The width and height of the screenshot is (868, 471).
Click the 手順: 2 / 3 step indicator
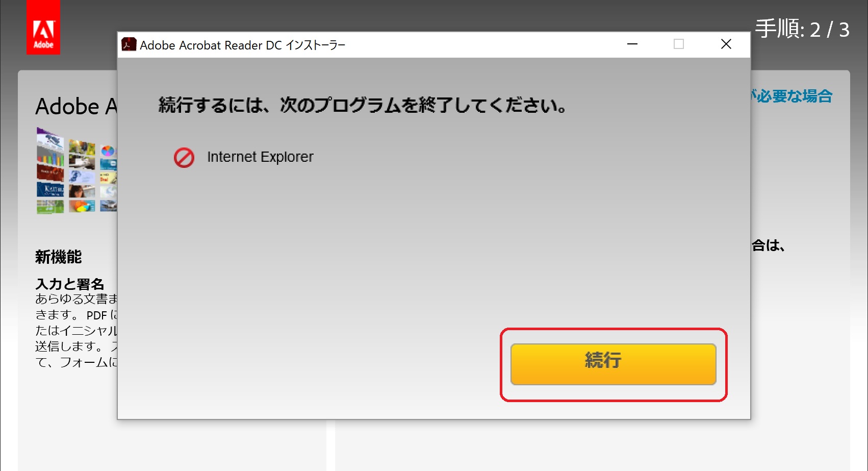pos(802,29)
